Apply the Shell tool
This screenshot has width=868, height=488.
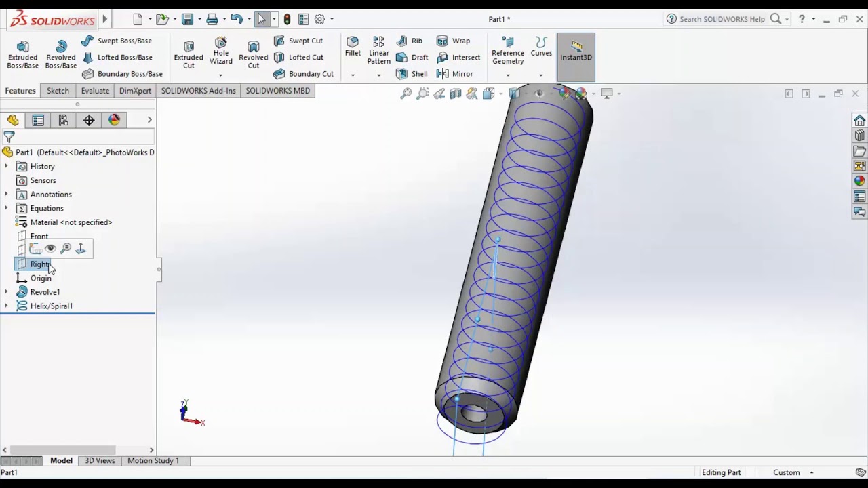pos(412,73)
